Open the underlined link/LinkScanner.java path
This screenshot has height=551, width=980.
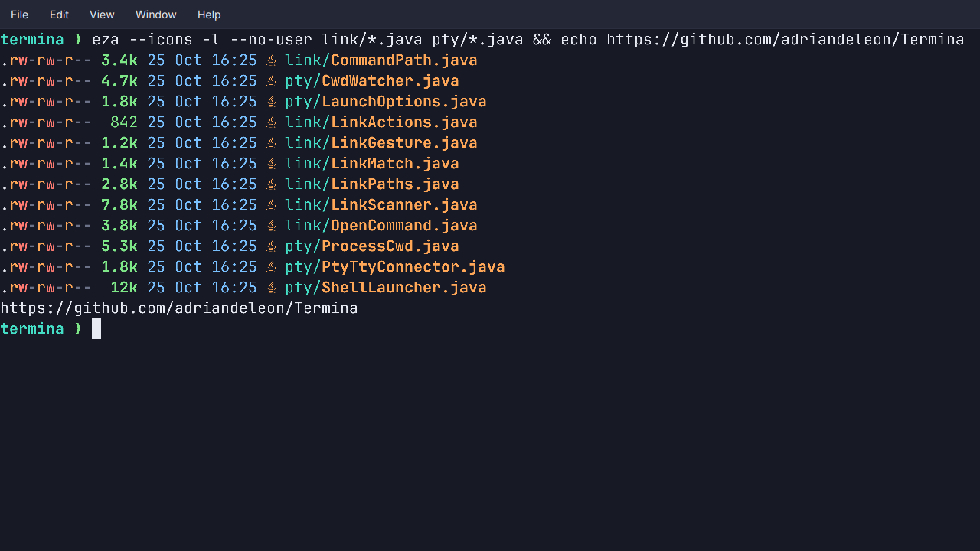(x=381, y=205)
